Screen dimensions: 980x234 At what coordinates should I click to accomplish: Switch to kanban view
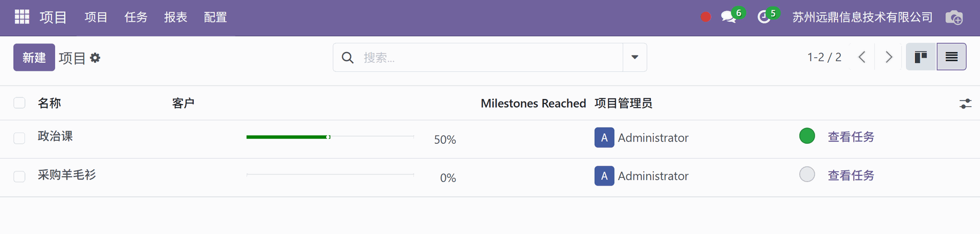921,57
